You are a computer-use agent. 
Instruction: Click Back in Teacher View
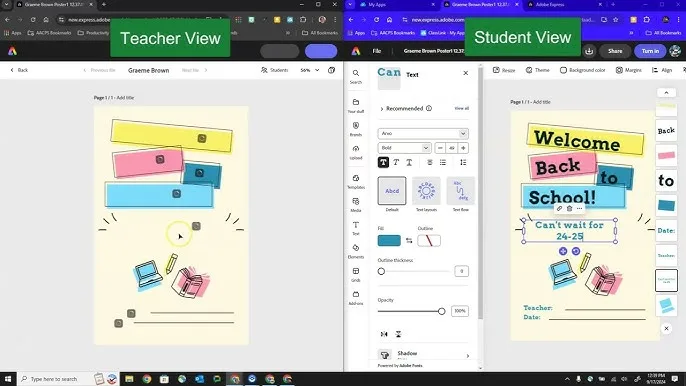coord(19,70)
